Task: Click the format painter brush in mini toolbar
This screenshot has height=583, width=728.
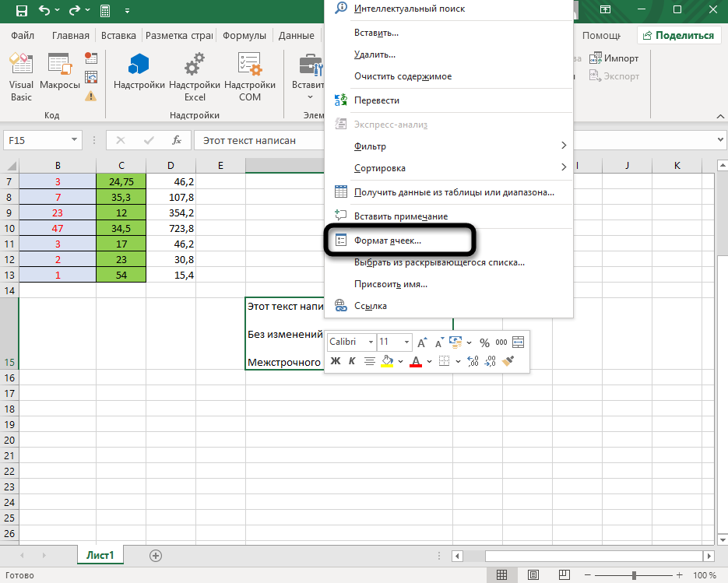Action: point(509,360)
